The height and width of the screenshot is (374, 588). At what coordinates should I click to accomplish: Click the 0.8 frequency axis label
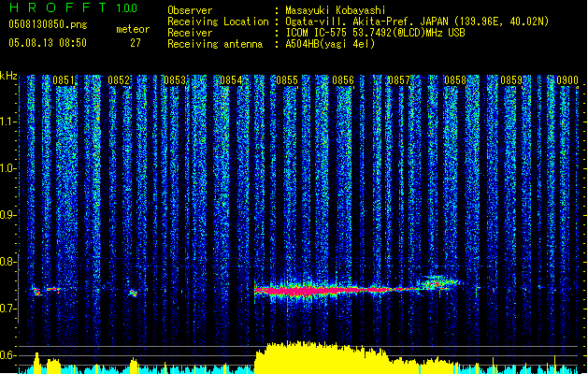(x=8, y=262)
